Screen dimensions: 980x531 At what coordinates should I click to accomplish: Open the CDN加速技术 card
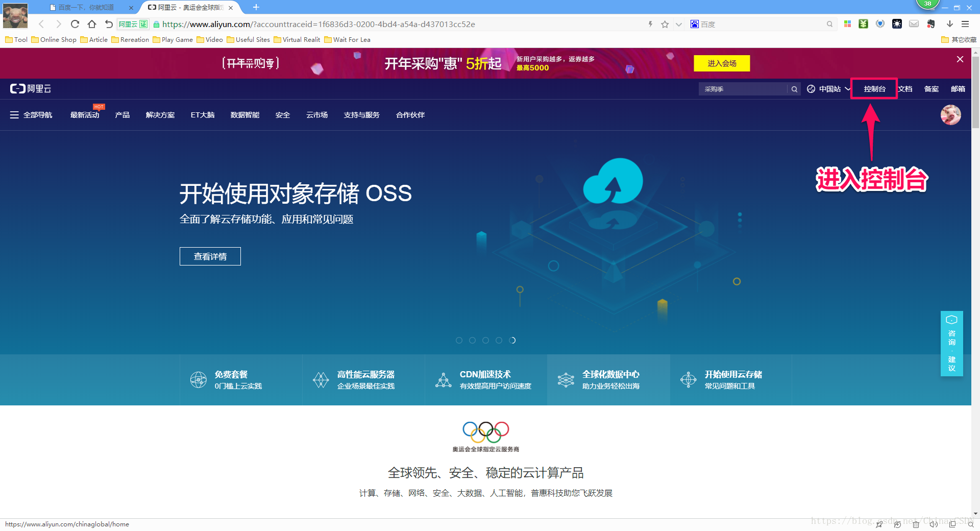[x=486, y=380]
